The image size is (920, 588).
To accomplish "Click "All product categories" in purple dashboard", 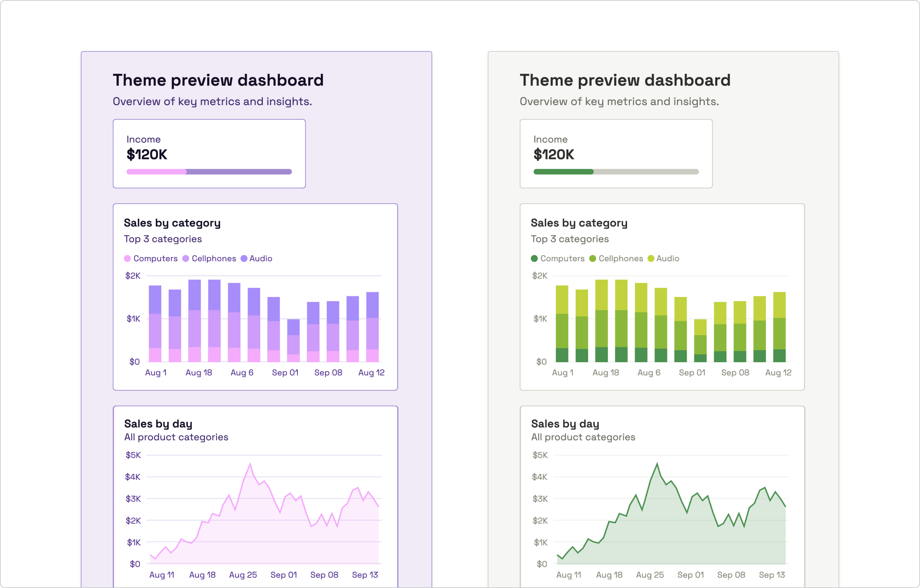I will coord(176,437).
